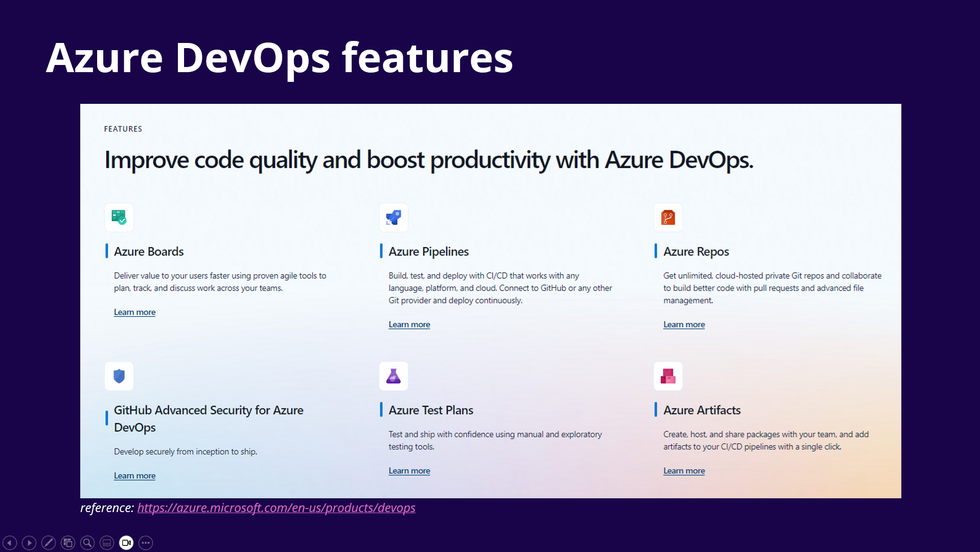
Task: Open Learn more under Azure Repos
Action: click(x=684, y=324)
